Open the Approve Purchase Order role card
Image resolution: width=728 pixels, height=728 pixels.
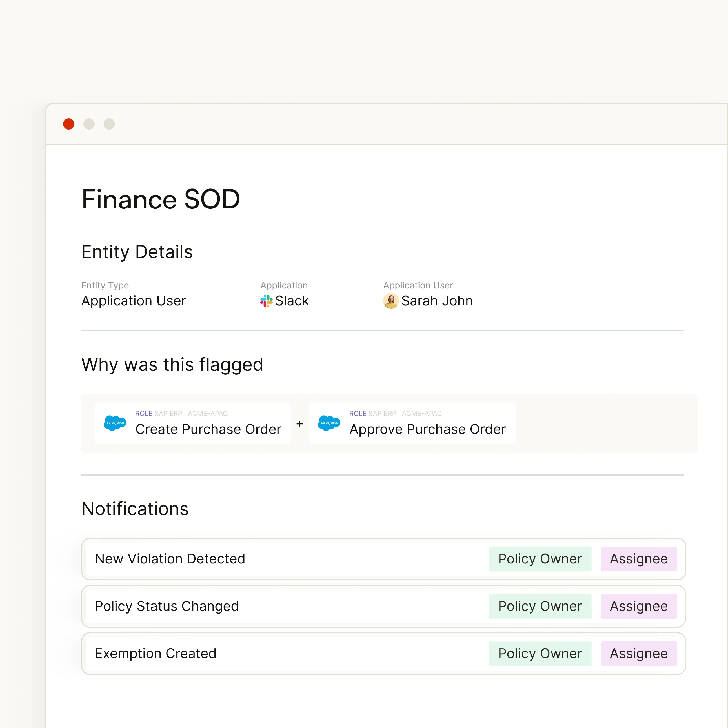pyautogui.click(x=412, y=423)
